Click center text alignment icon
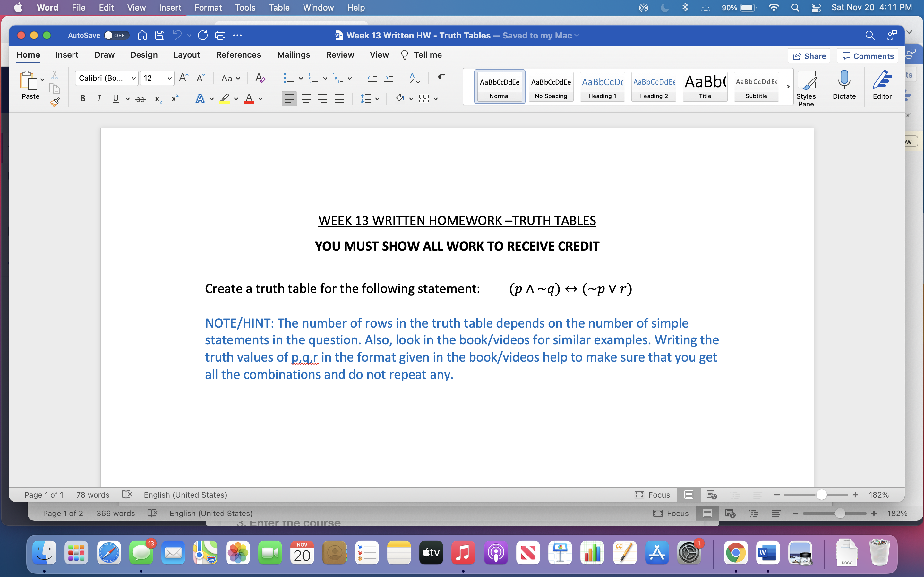Viewport: 924px width, 577px height. tap(306, 99)
